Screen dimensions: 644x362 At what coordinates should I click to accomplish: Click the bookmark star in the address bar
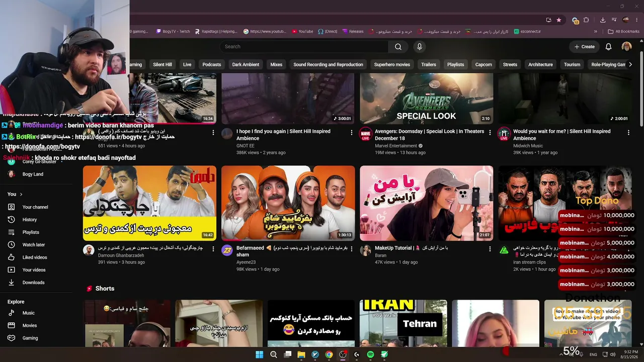point(559,20)
